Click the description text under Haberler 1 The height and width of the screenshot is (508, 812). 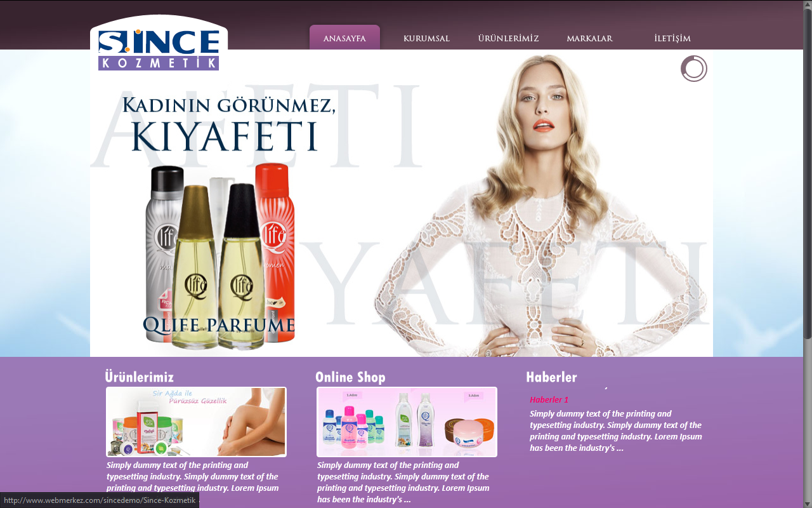pyautogui.click(x=616, y=431)
